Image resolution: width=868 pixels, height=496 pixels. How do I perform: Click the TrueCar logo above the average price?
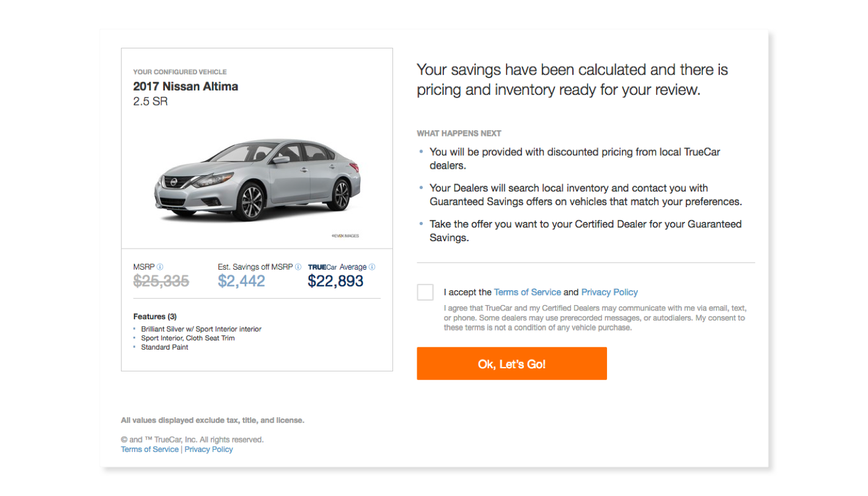[322, 267]
